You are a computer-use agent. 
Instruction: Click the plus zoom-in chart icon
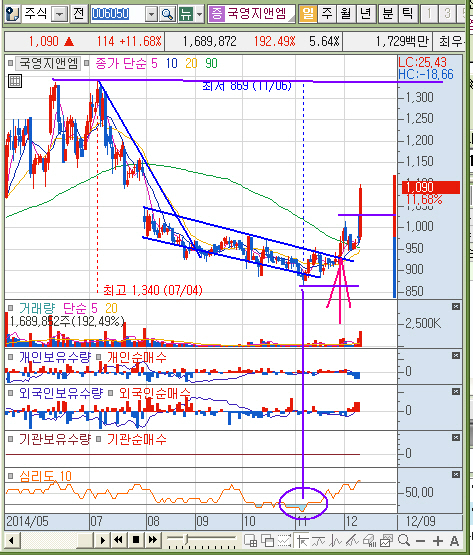pyautogui.click(x=438, y=540)
